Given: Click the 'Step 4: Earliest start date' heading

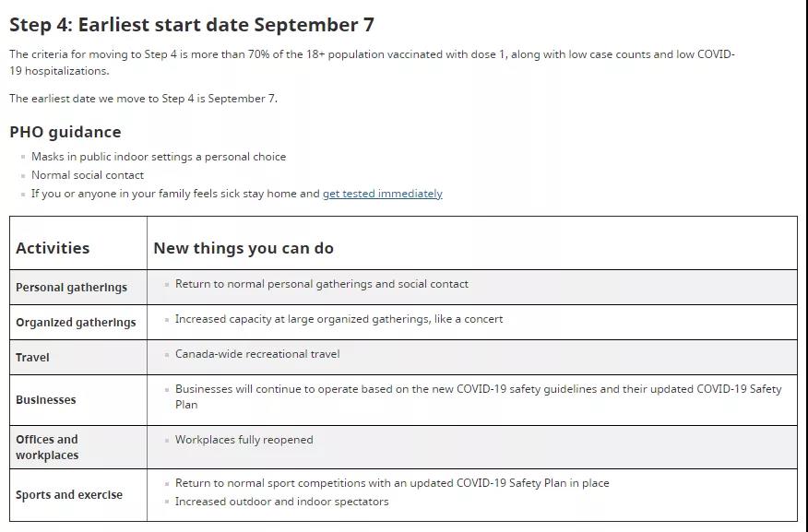Looking at the screenshot, I should pos(192,25).
